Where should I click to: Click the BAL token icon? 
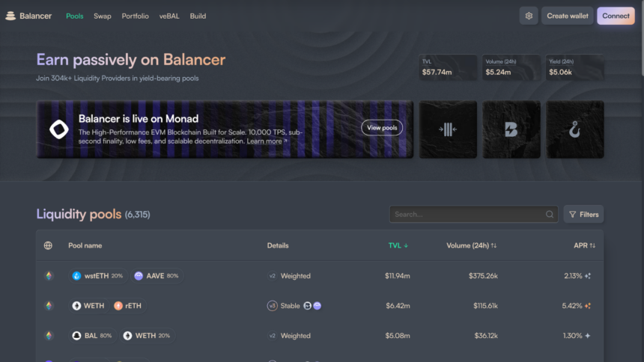click(77, 336)
